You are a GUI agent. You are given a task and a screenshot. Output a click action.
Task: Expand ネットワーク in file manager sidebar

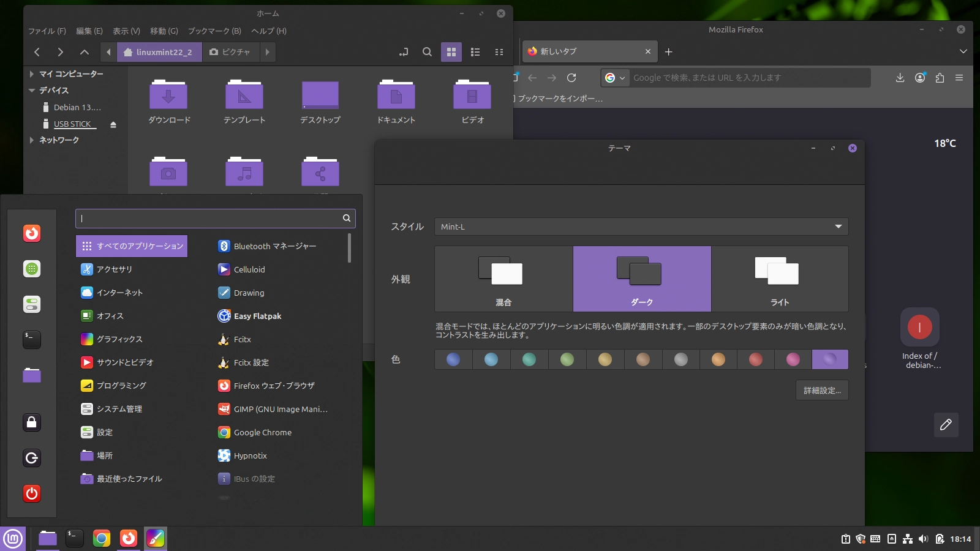click(32, 140)
